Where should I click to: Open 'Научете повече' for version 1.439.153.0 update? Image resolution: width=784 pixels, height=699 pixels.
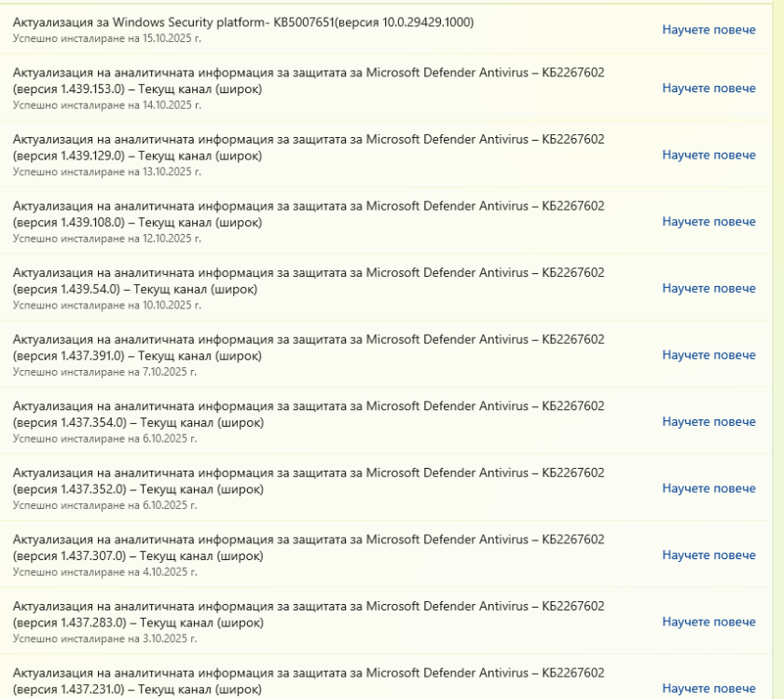click(708, 88)
